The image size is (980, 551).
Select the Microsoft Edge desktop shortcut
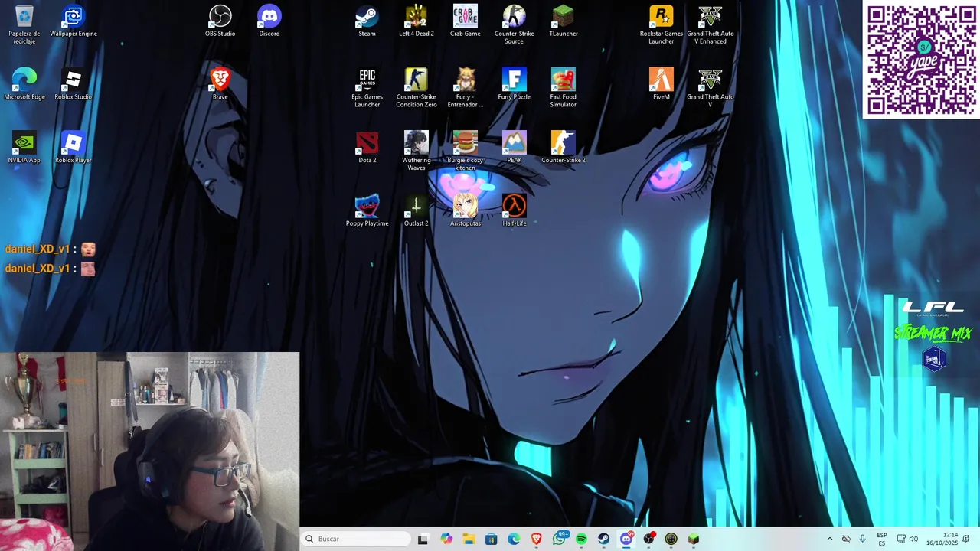tap(24, 84)
